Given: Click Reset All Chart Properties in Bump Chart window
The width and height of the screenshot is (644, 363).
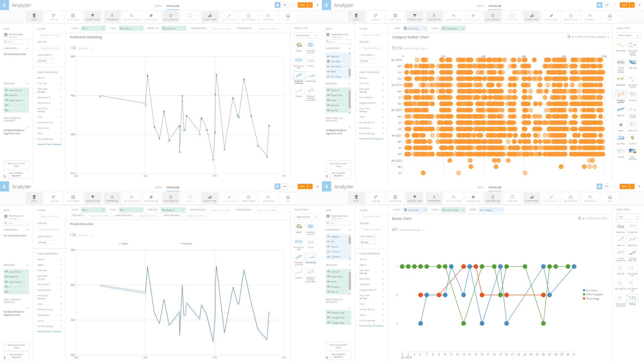Looking at the screenshot, I should click(371, 326).
